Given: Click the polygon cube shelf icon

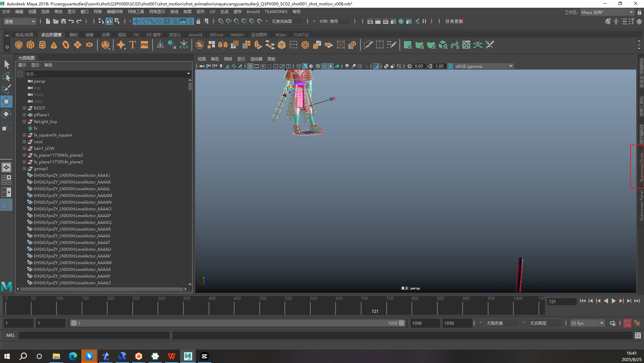Looking at the screenshot, I should click(x=31, y=45).
